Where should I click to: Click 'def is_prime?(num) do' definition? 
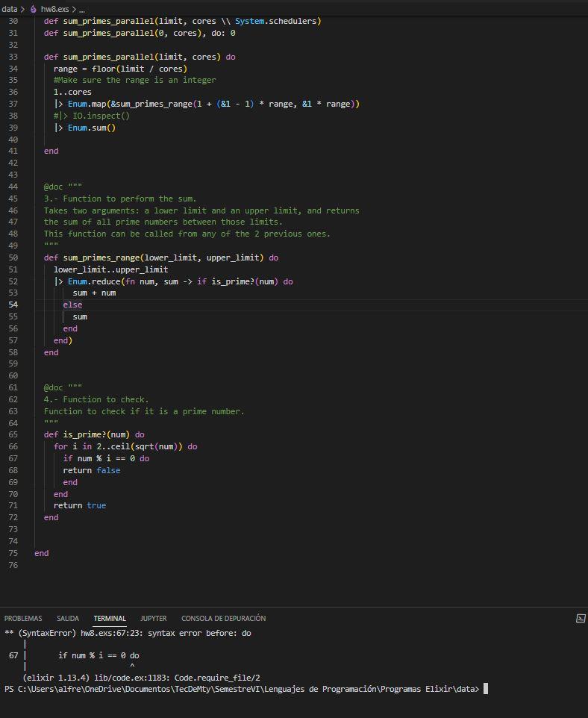coord(94,434)
